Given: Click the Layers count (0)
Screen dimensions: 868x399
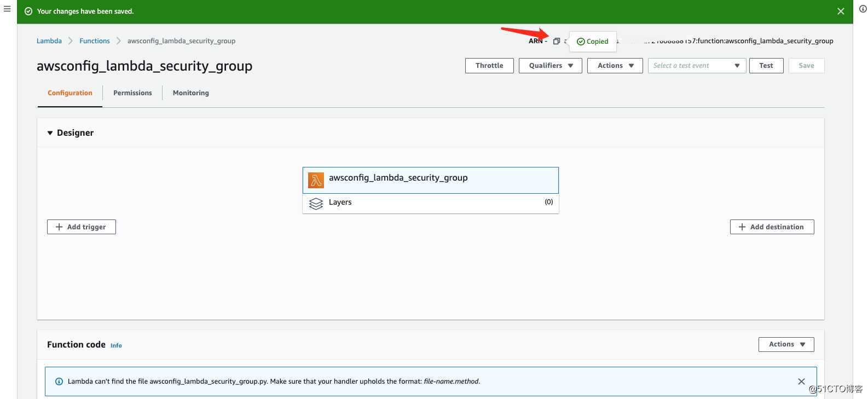Looking at the screenshot, I should coord(548,202).
